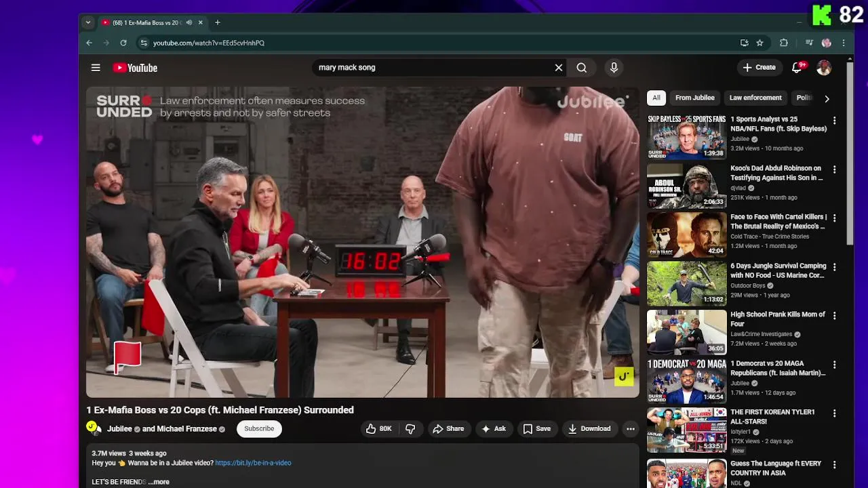Open options for Ksoo's Dad video
Screen dimensions: 868x488
[835, 169]
